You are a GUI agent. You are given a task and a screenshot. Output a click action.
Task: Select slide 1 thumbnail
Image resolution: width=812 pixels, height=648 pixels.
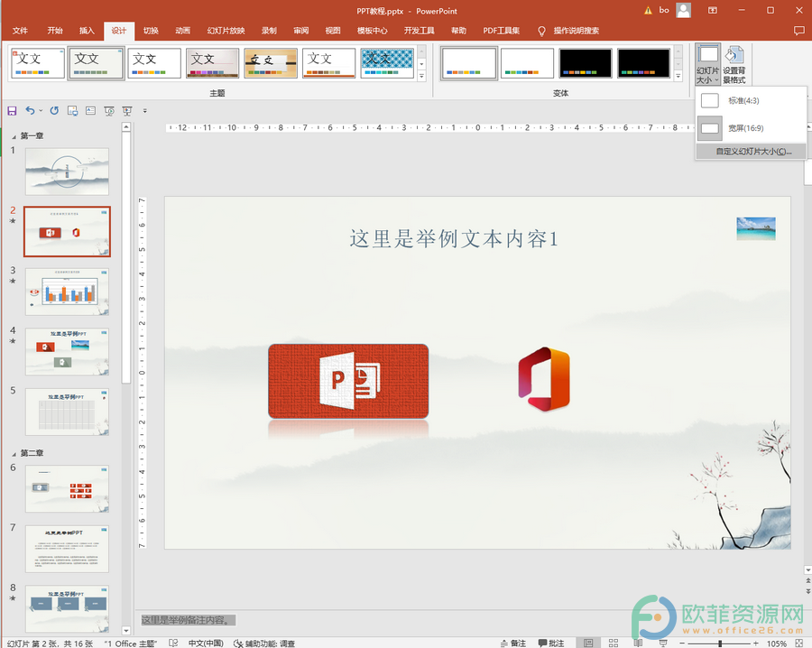pyautogui.click(x=68, y=171)
